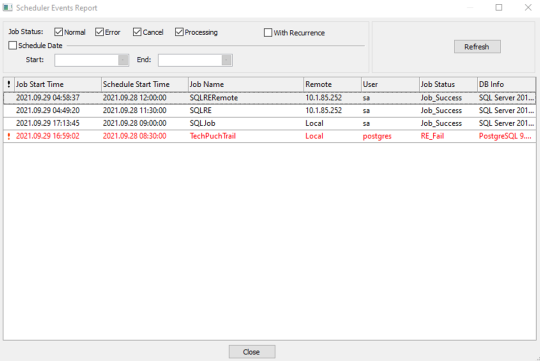Click job start time 2021.09.29 04:49:20
The height and width of the screenshot is (361, 540).
pyautogui.click(x=48, y=111)
